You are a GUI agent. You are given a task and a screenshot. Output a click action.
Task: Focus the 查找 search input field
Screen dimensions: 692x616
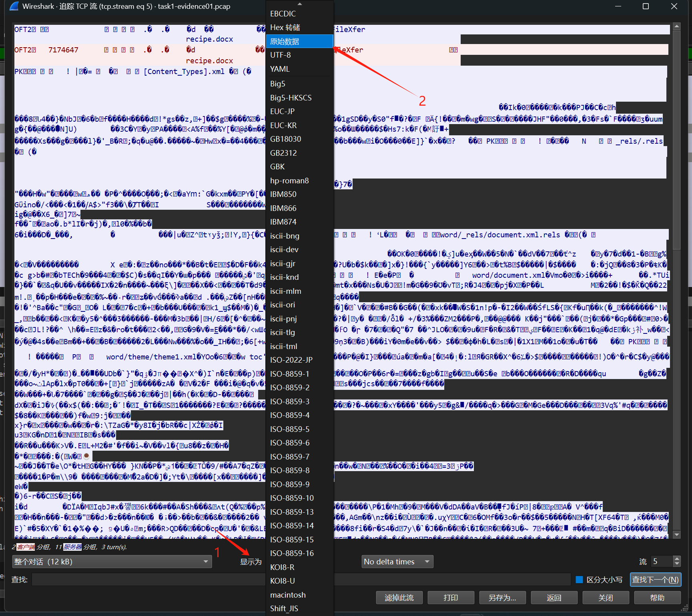[x=301, y=580]
